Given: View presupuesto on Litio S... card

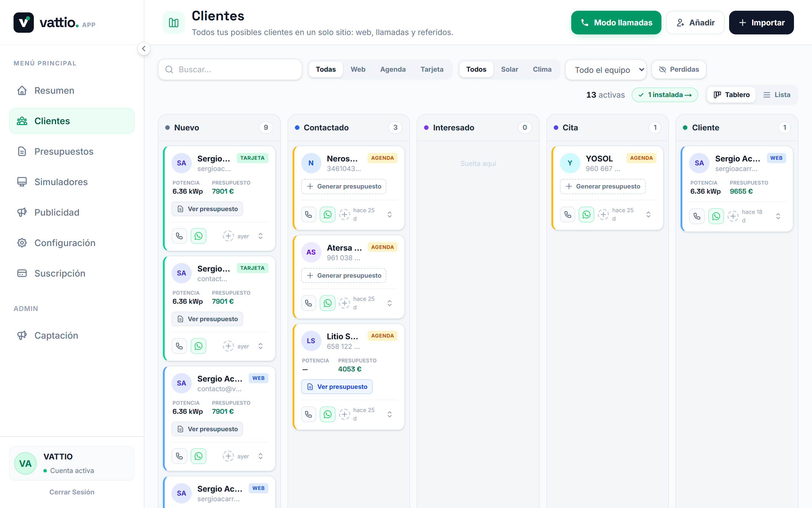Looking at the screenshot, I should click(x=337, y=387).
